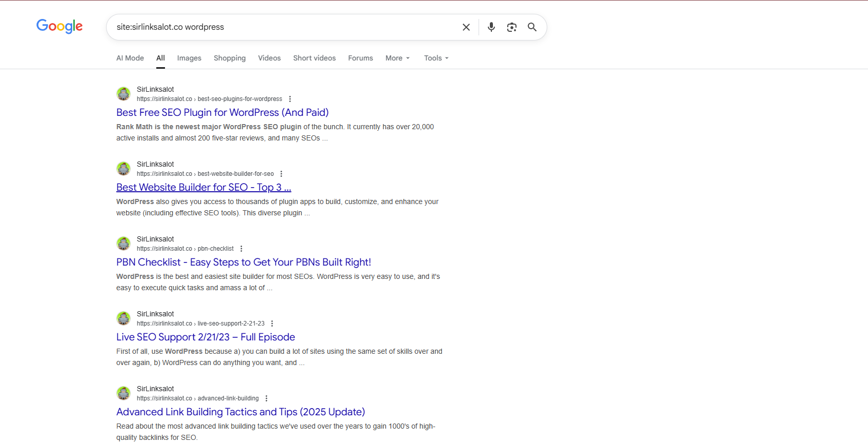
Task: Click SirLinksalot favicon beside Best Free SEO Plugin result
Action: 123,94
